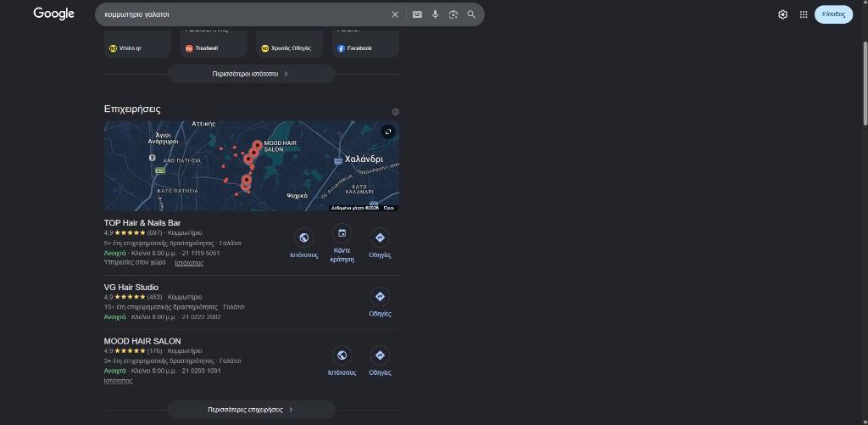Clear the search query with the X icon
868x425 pixels.
click(x=395, y=14)
